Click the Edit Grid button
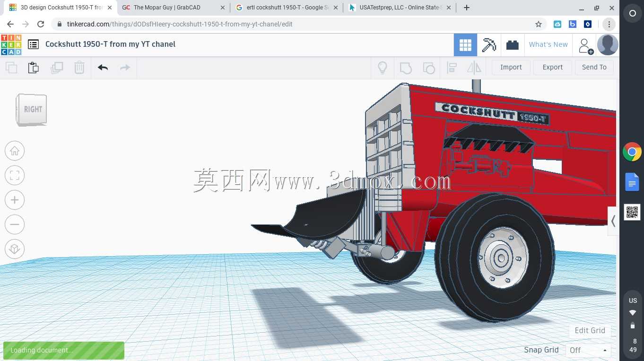The image size is (644, 361). (x=590, y=330)
